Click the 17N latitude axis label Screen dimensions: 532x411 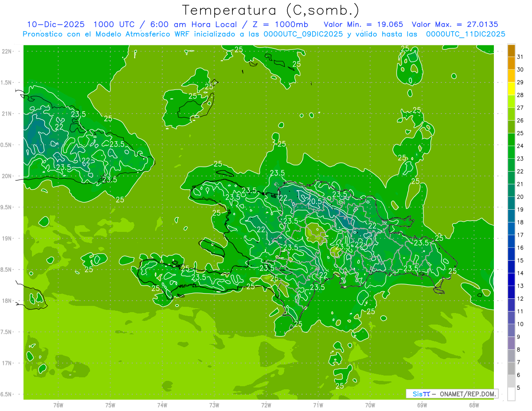(7, 363)
